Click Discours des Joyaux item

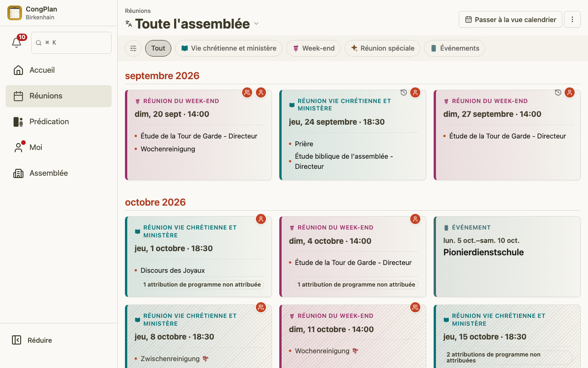[173, 270]
